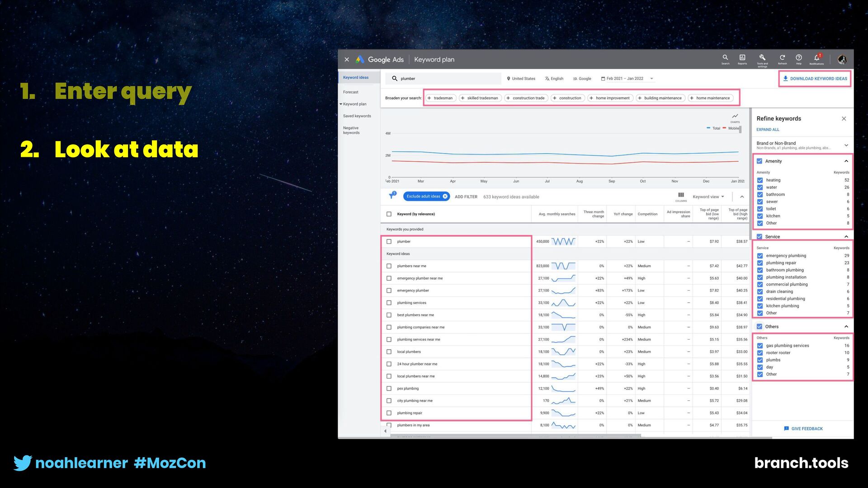Uncheck the heating amenity checkbox

760,180
